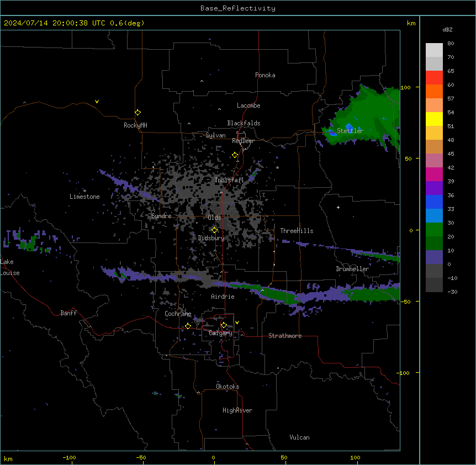
Task: Click the RockyMH label
Action: click(x=135, y=125)
